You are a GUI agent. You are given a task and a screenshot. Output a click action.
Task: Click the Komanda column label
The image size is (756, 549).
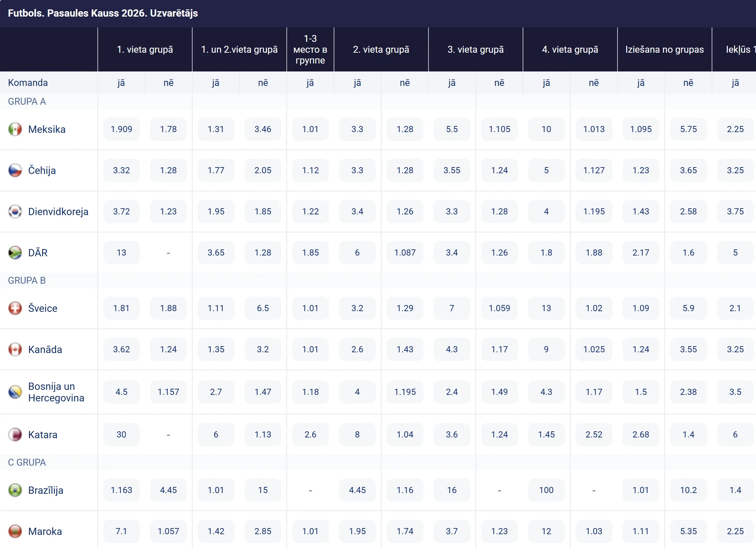(x=28, y=83)
